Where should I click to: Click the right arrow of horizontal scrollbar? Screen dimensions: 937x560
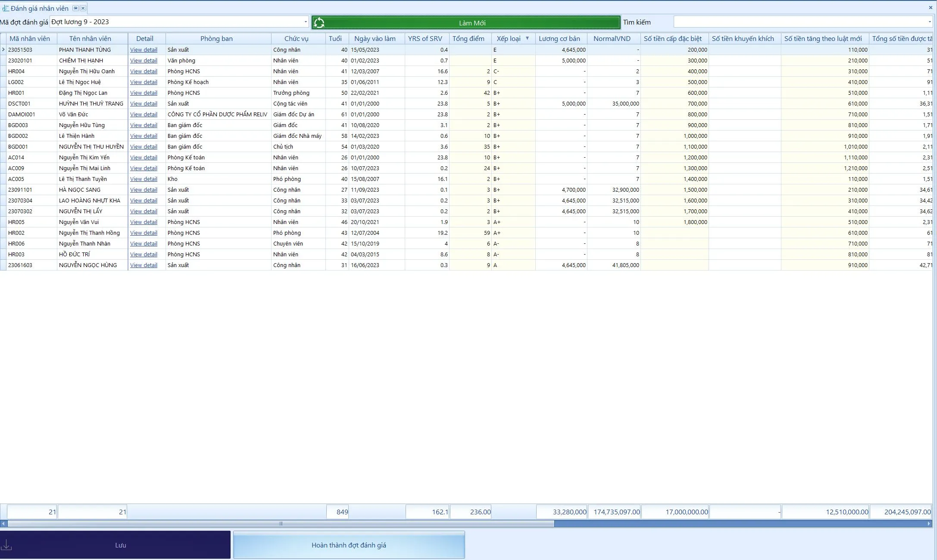pos(929,524)
